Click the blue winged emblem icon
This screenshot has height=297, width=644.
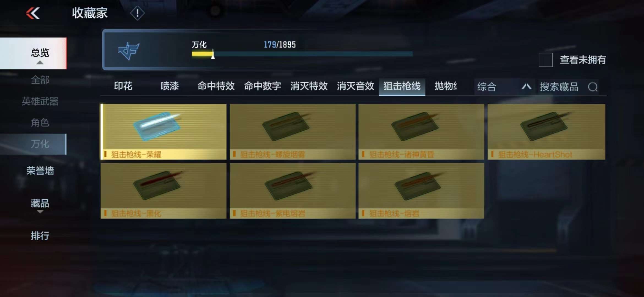coord(129,51)
